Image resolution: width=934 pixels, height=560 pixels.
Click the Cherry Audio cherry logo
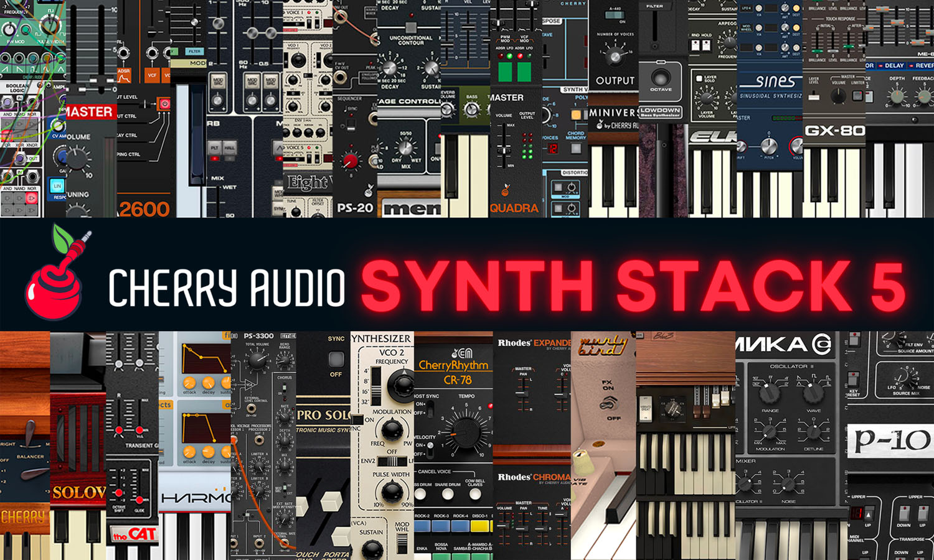[x=57, y=272]
